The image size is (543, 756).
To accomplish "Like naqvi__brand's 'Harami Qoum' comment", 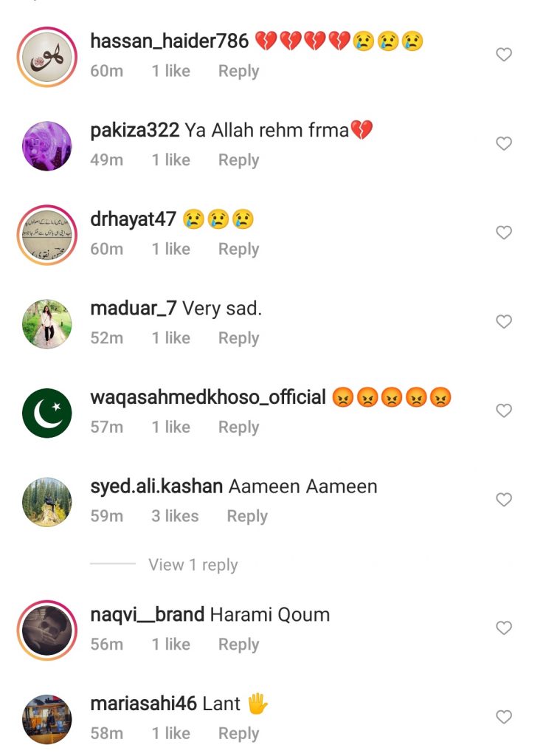I will pyautogui.click(x=503, y=628).
